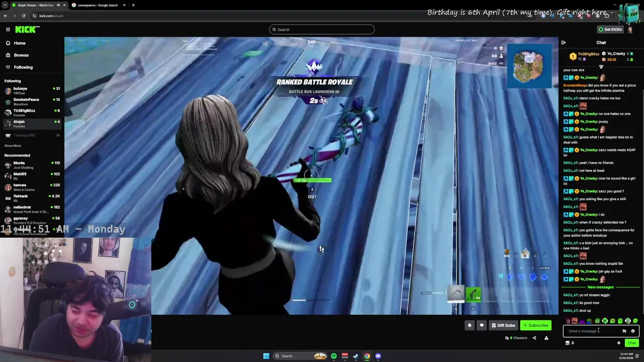Open a new browser tab

point(133,5)
